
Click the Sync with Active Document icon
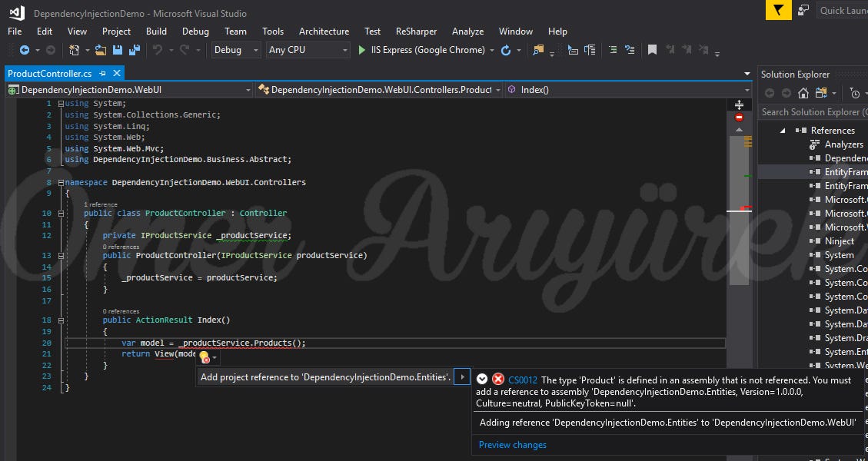point(821,93)
